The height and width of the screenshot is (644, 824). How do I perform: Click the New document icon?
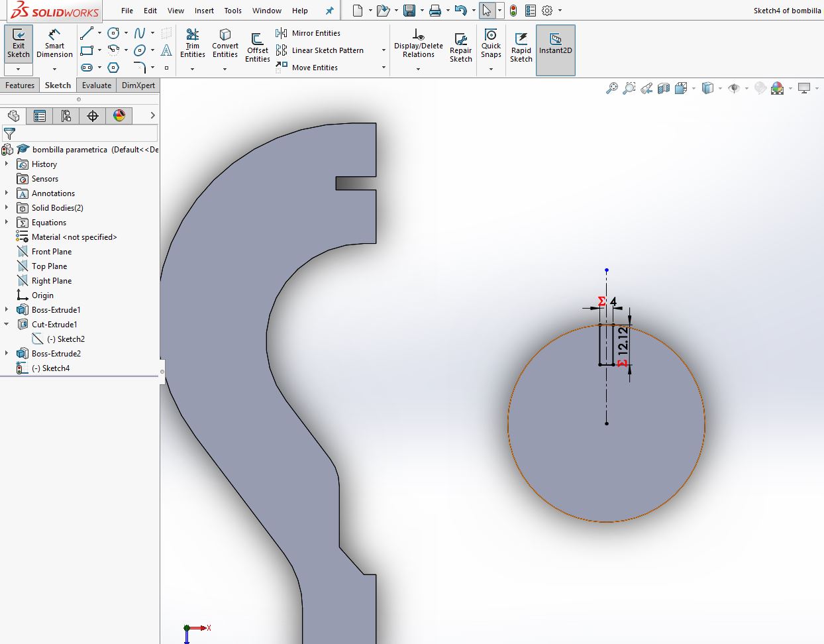point(358,11)
